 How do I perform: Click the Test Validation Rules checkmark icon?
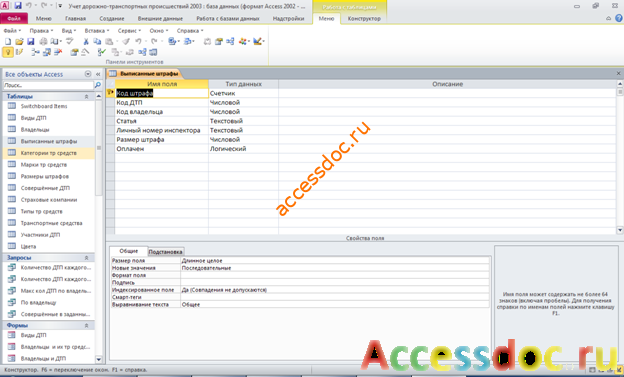[101, 52]
